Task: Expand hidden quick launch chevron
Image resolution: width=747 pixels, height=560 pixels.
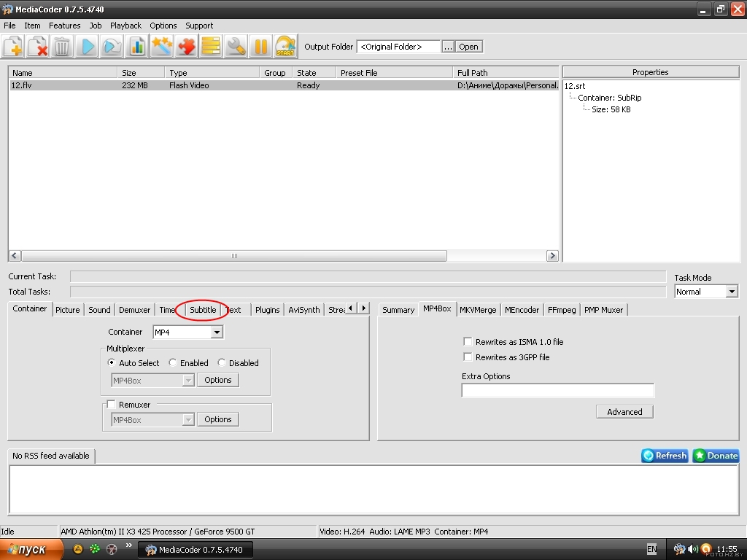Action: (128, 545)
